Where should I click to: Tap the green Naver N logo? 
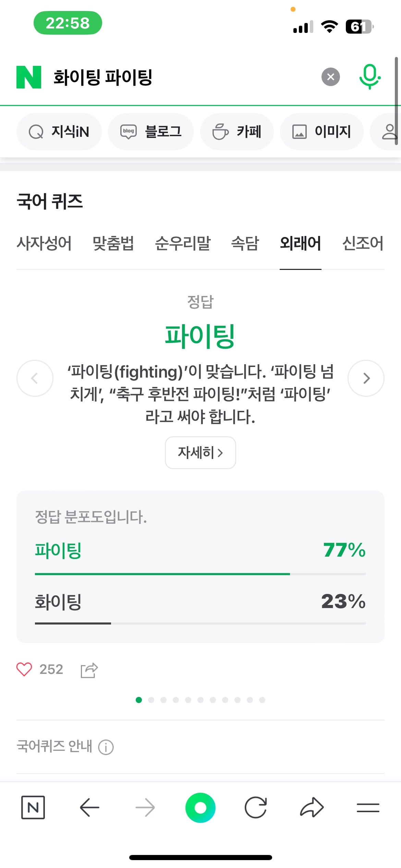coord(29,77)
